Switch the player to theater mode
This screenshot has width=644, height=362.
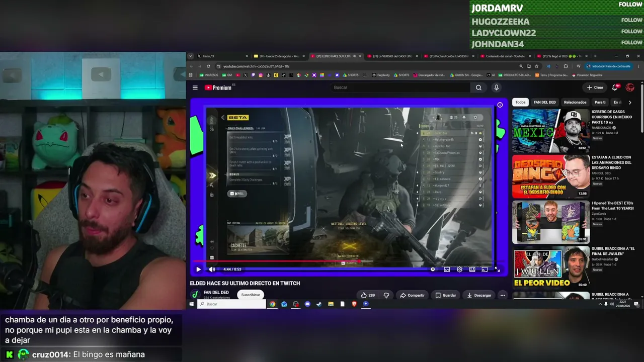[472, 269]
